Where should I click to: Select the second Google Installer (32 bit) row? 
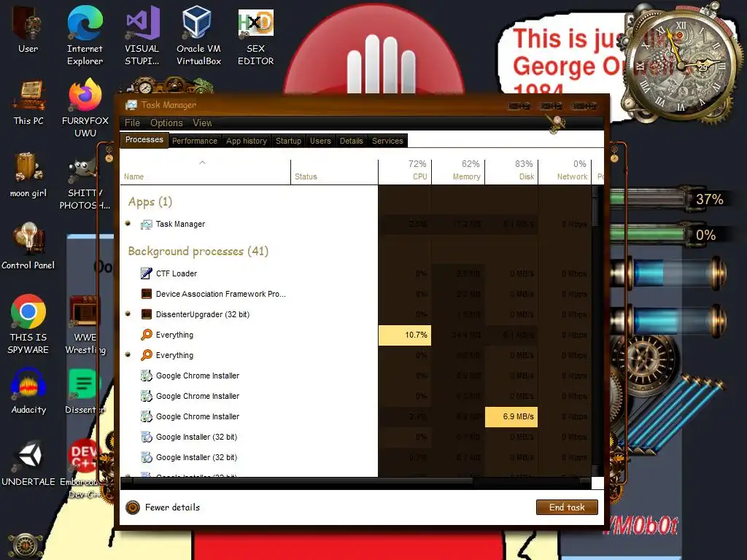click(x=355, y=458)
